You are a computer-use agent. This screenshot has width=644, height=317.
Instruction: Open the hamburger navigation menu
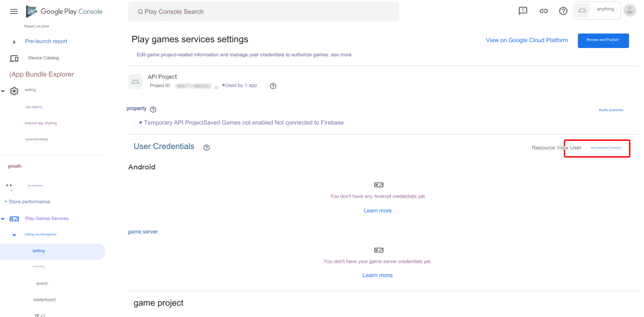click(x=14, y=11)
